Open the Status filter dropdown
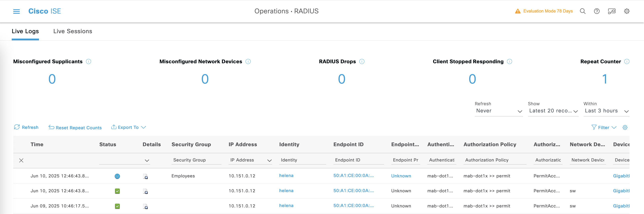Image resolution: width=644 pixels, height=214 pixels. [x=124, y=160]
